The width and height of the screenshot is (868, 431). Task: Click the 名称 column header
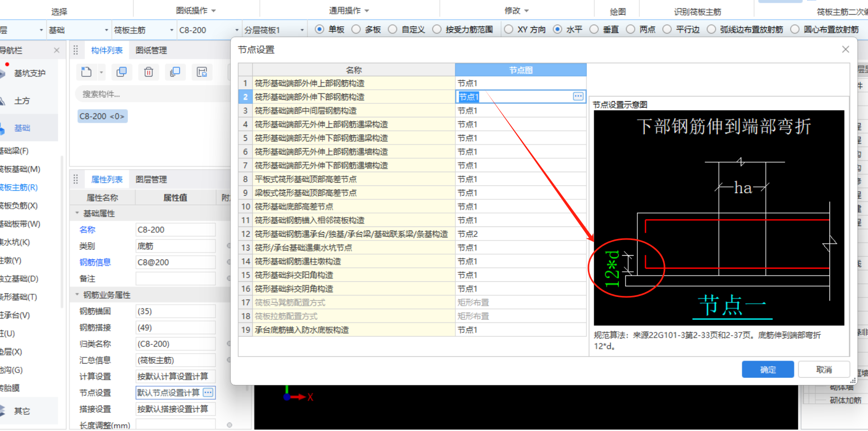click(x=354, y=70)
